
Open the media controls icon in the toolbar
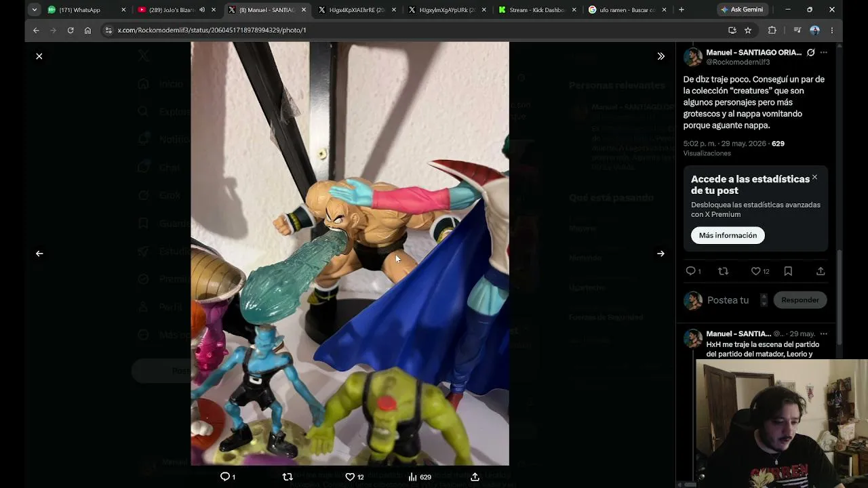(797, 30)
